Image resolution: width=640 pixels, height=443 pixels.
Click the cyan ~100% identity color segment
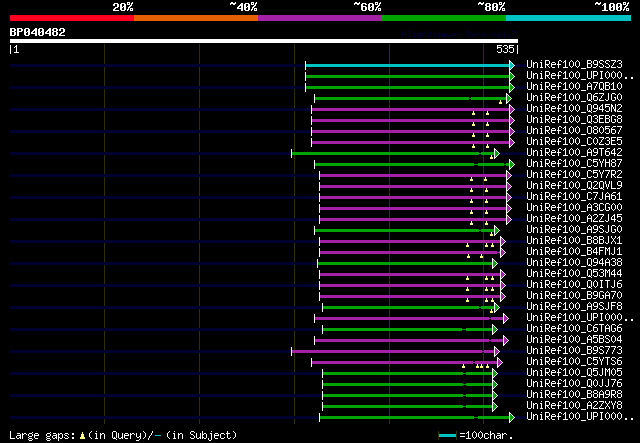click(x=569, y=18)
